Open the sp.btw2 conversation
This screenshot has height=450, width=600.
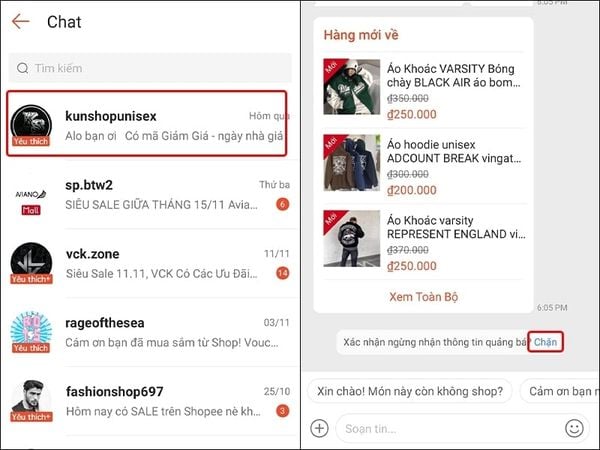coord(150,194)
